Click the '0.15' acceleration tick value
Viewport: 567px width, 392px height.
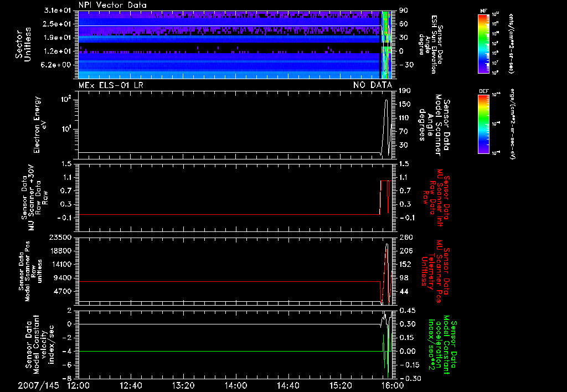click(x=407, y=338)
